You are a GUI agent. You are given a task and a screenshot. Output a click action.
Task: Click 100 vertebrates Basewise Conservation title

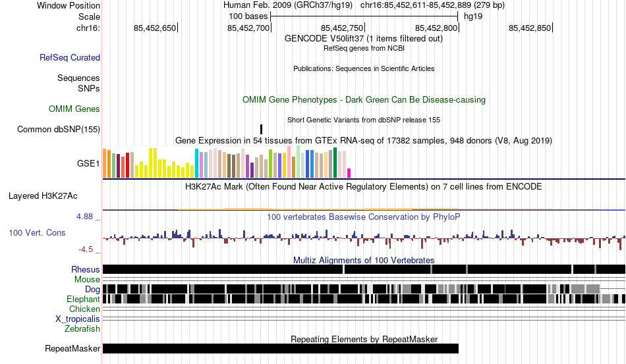pos(364,217)
